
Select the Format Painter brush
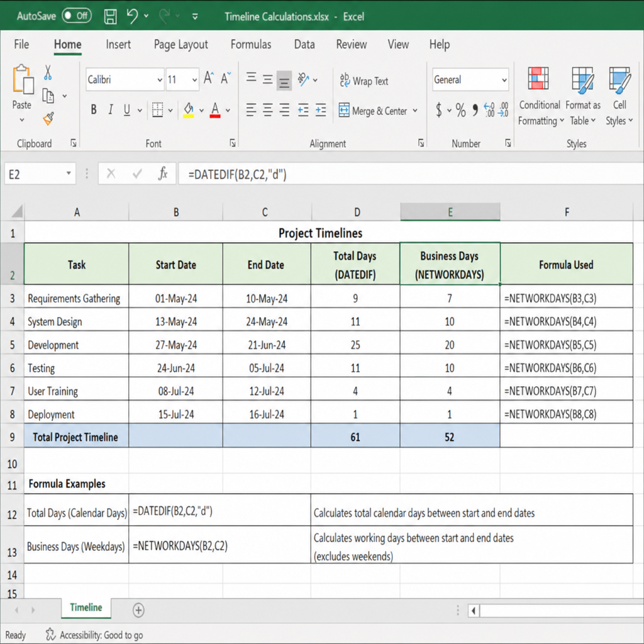point(48,119)
